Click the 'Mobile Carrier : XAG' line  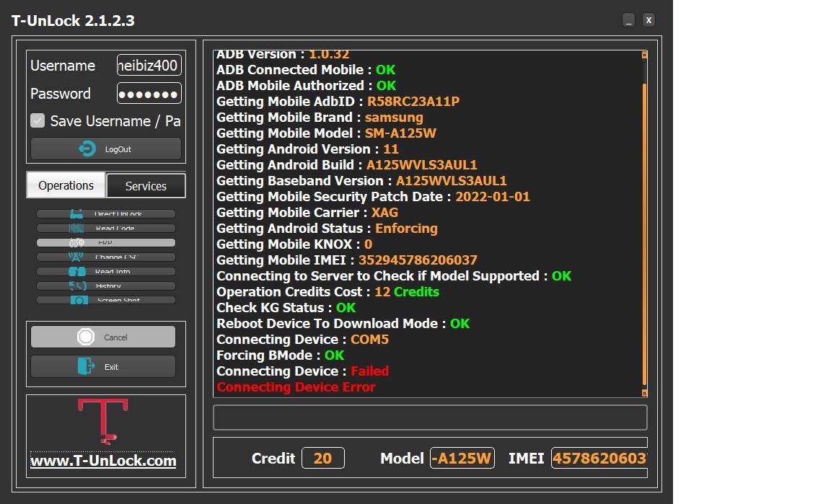307,213
